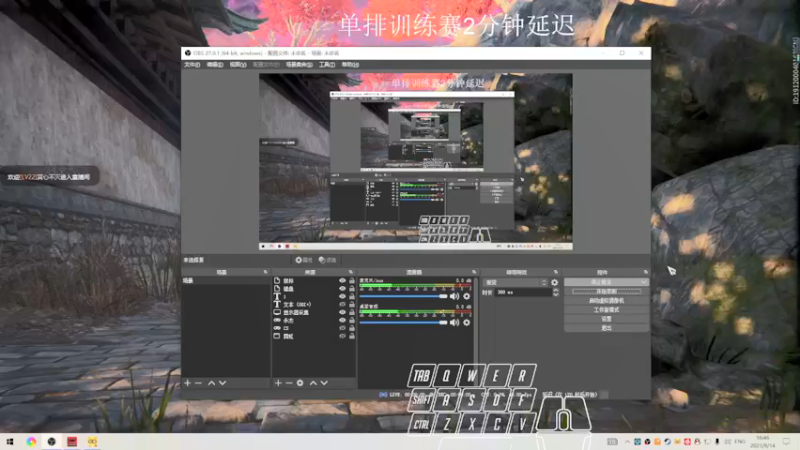Open 设置 settings button in controls
This screenshot has height=450, width=800.
[x=607, y=319]
